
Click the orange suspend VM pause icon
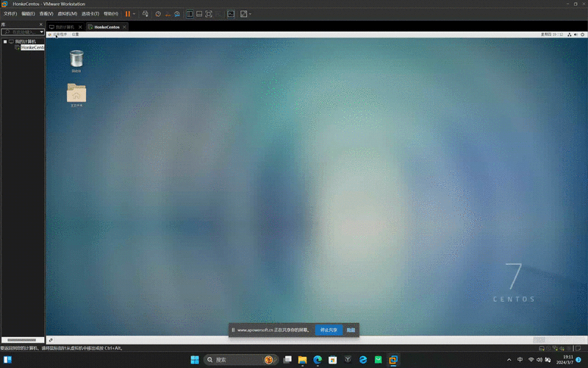point(127,14)
